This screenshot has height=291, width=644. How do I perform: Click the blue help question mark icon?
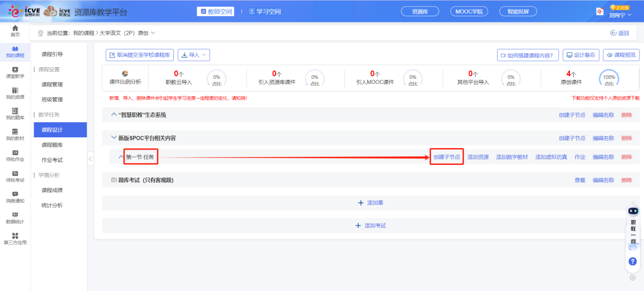(633, 261)
